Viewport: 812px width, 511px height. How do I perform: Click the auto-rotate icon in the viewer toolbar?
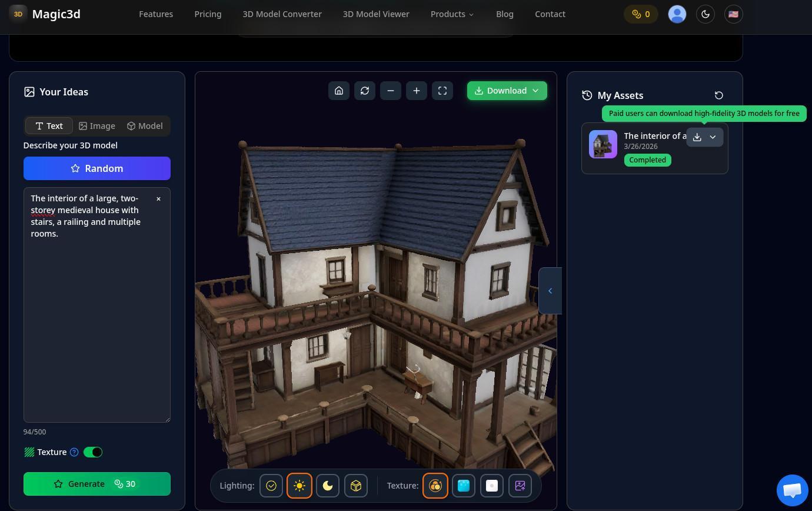[365, 91]
